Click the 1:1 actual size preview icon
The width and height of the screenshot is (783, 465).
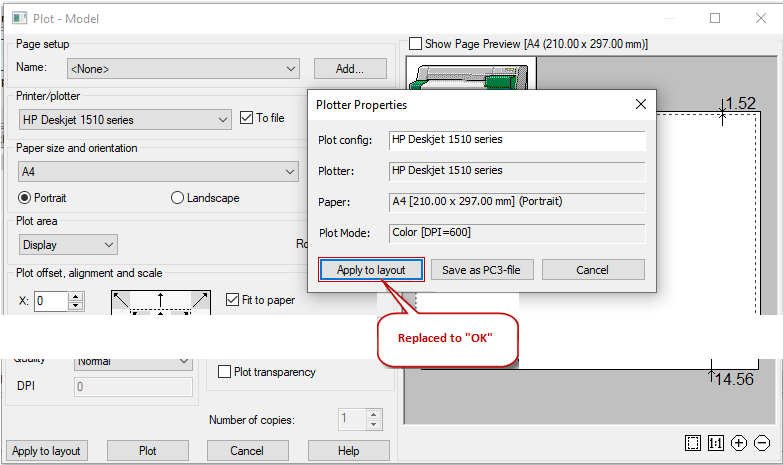[716, 443]
